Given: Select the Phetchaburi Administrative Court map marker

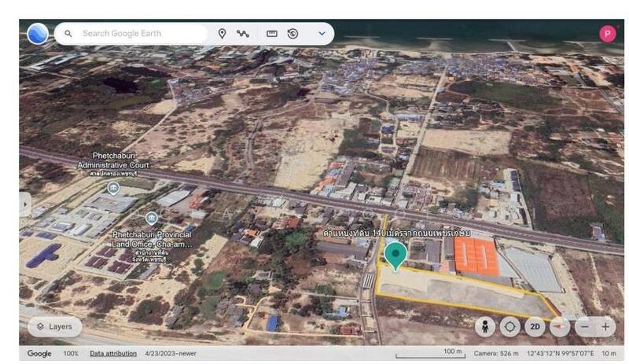Looking at the screenshot, I should point(113,188).
